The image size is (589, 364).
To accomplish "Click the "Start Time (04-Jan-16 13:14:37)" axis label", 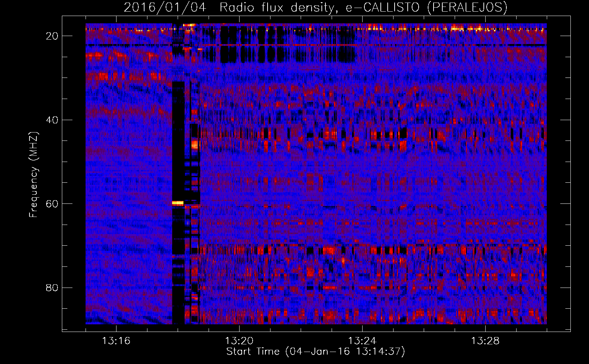I will point(316,352).
